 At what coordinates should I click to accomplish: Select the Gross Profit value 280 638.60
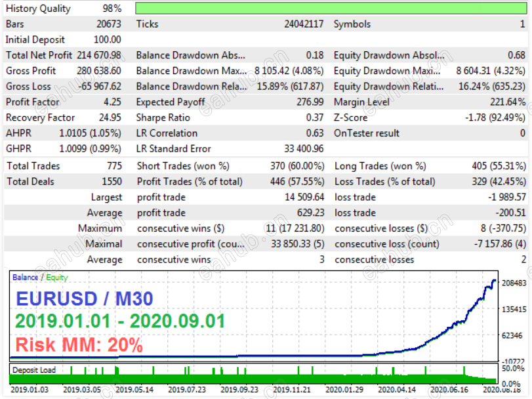tap(99, 71)
